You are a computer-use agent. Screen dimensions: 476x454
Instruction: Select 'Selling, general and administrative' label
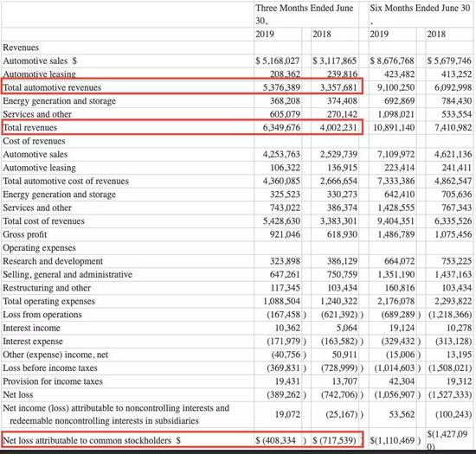[x=68, y=274]
